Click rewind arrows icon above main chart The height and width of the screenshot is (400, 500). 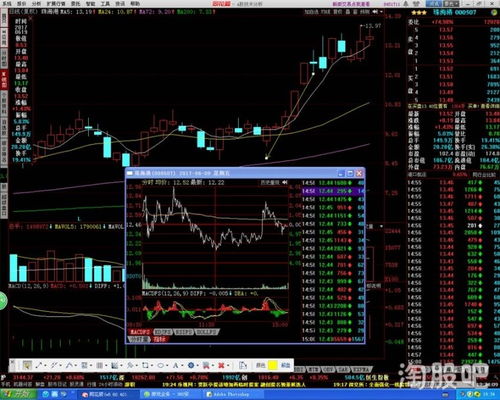(375, 12)
